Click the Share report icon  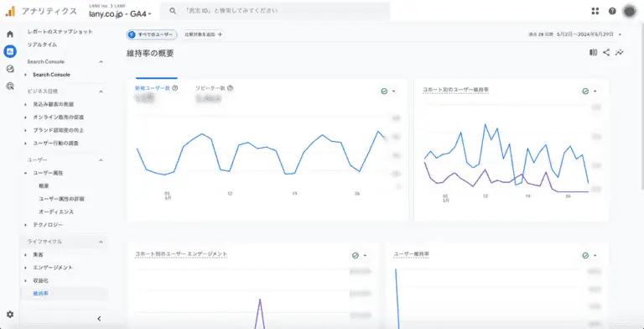(x=606, y=52)
